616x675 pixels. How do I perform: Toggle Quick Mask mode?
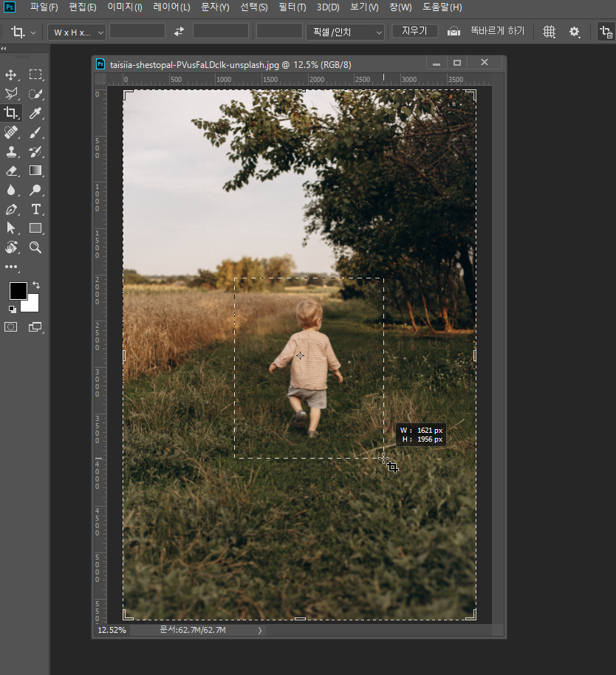pos(11,327)
